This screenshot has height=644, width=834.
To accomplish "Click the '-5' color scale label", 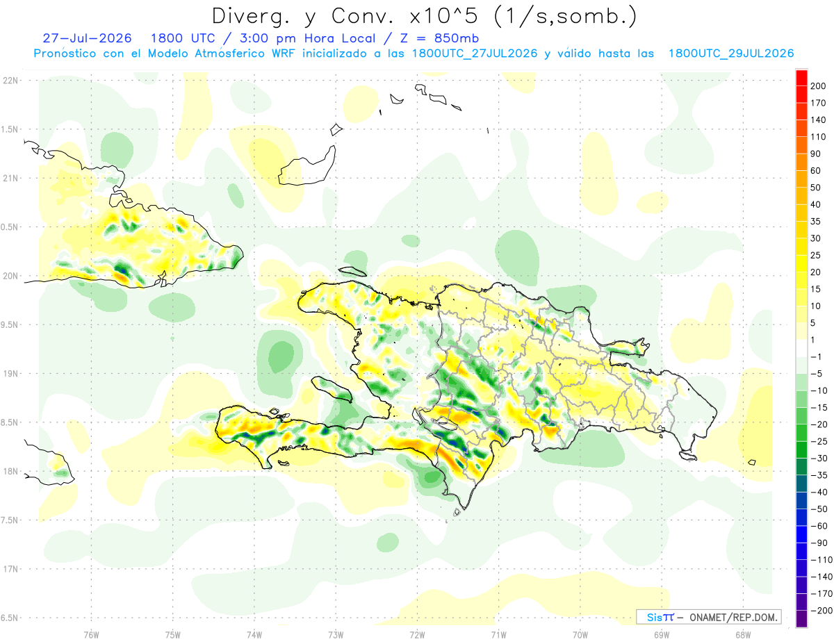I will point(815,374).
